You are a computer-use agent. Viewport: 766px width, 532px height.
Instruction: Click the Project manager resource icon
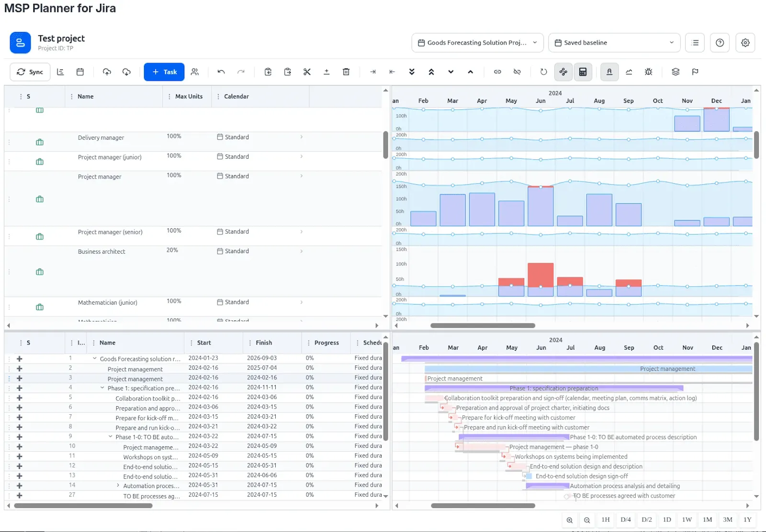40,199
